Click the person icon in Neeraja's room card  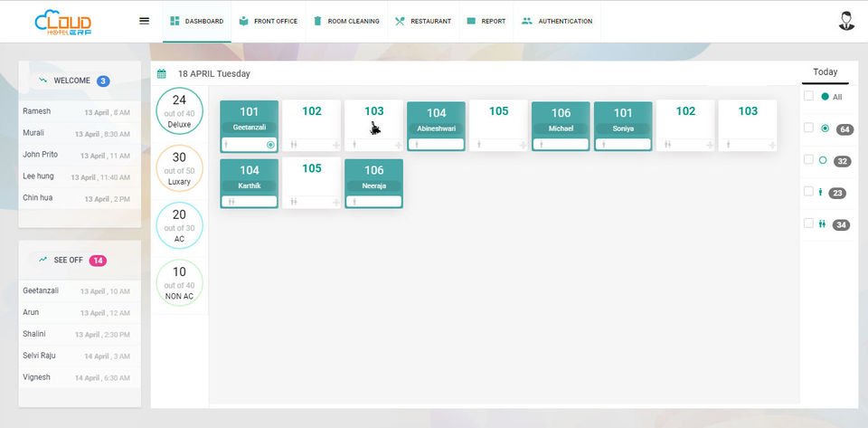(x=354, y=202)
